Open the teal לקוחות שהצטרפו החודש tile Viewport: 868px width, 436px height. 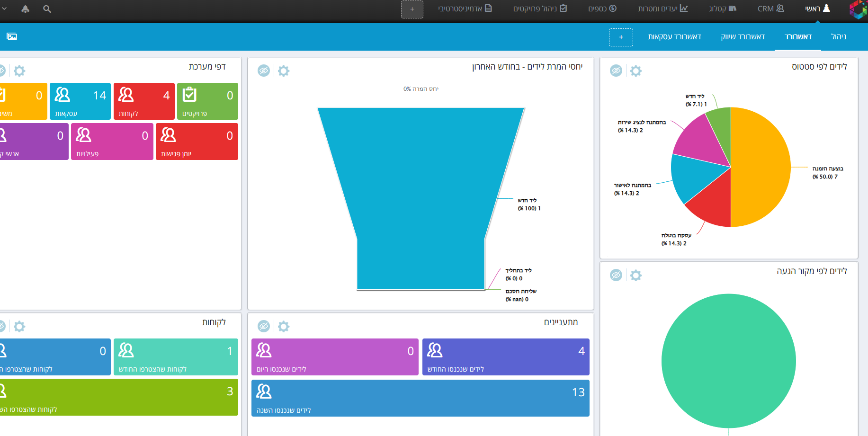click(x=176, y=357)
